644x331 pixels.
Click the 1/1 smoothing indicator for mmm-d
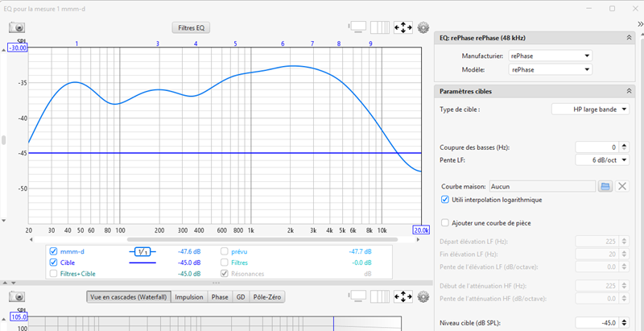point(142,251)
